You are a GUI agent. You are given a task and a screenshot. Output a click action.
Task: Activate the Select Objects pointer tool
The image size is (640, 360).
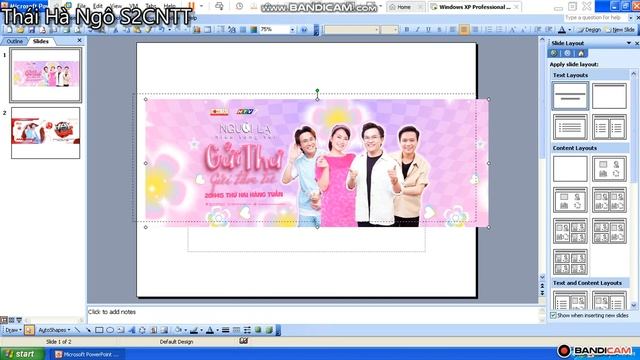tap(29, 330)
